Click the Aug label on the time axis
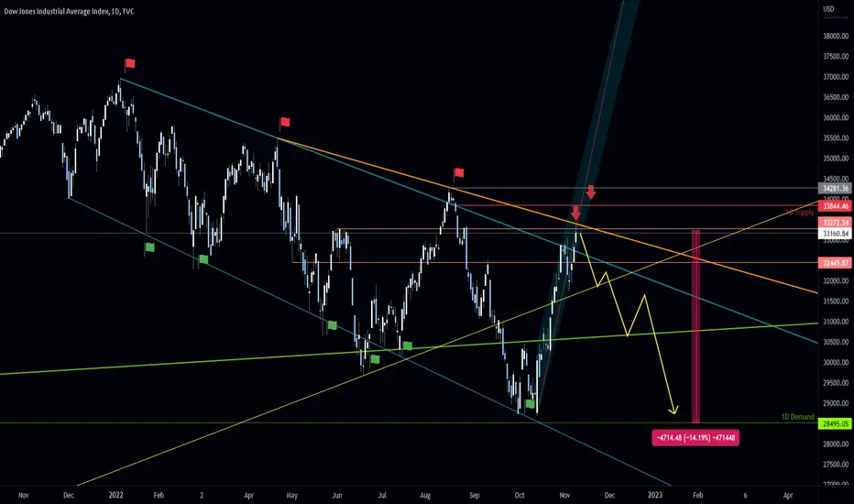 coord(425,495)
